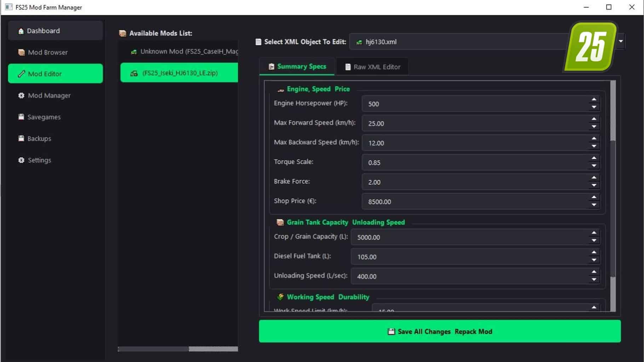Open the Backups section
This screenshot has width=644, height=362.
pos(56,139)
